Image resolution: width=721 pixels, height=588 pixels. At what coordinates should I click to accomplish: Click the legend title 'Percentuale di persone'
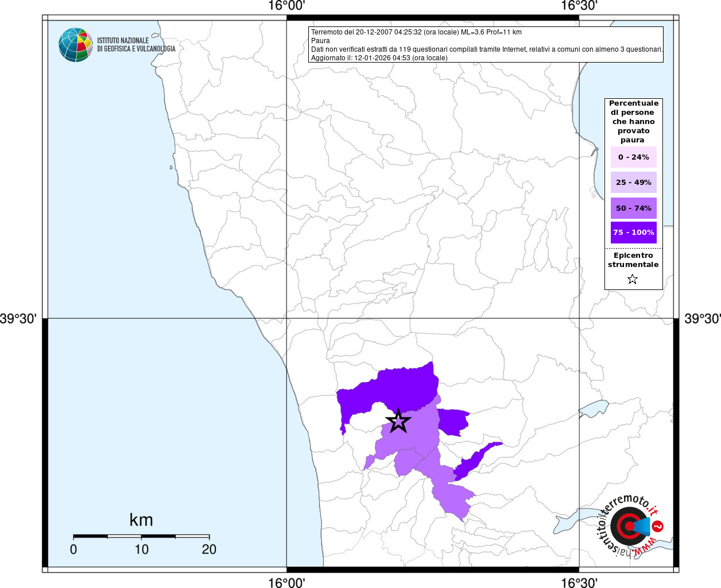tap(634, 121)
